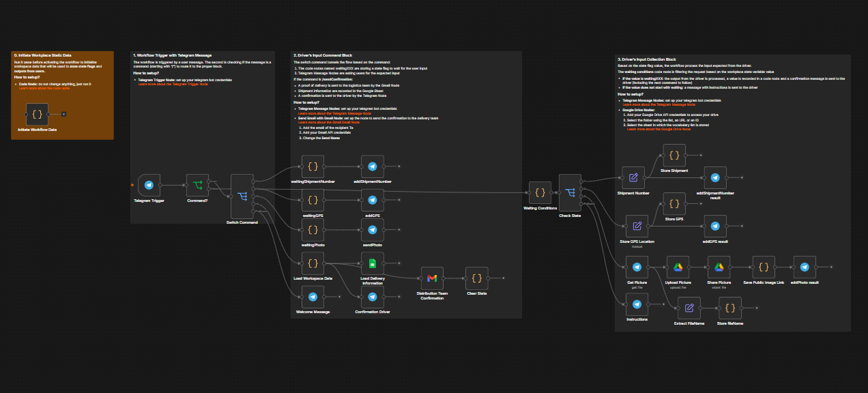Open Learn more about the Google Drive Node link

point(659,129)
